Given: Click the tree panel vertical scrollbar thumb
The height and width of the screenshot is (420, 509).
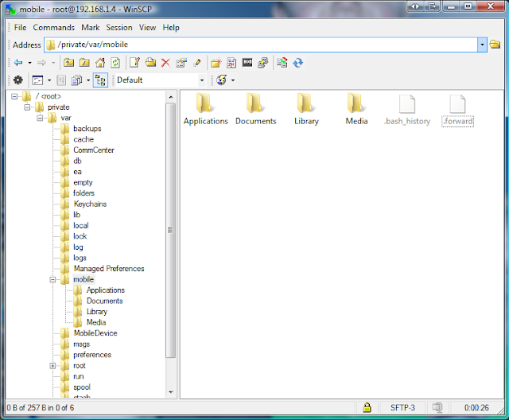Looking at the screenshot, I should (x=171, y=230).
